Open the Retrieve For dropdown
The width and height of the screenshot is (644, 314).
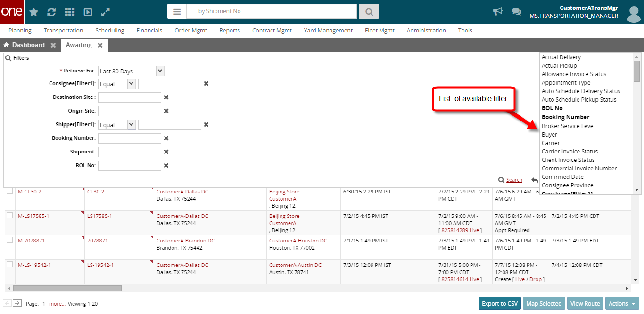click(x=160, y=71)
